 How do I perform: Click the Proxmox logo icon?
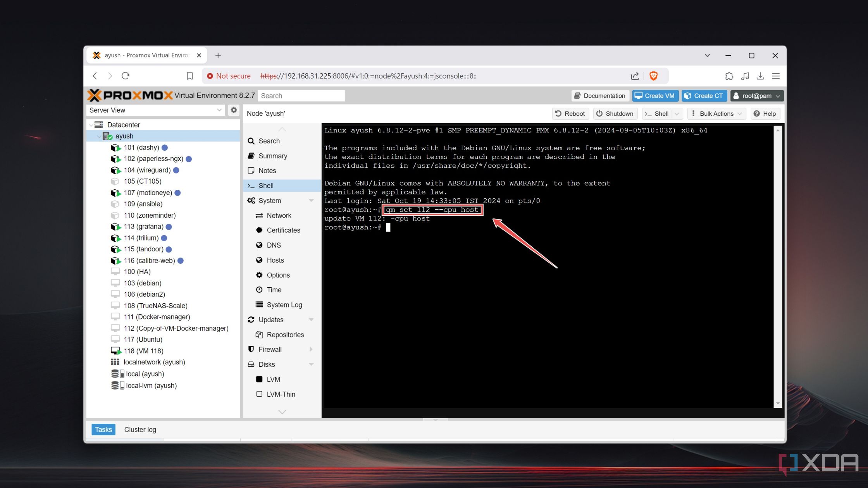click(x=95, y=95)
